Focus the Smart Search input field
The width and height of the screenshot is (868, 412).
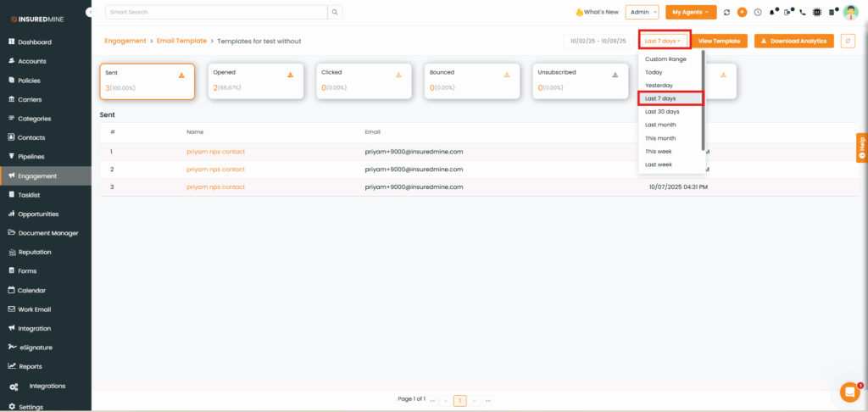coord(216,12)
